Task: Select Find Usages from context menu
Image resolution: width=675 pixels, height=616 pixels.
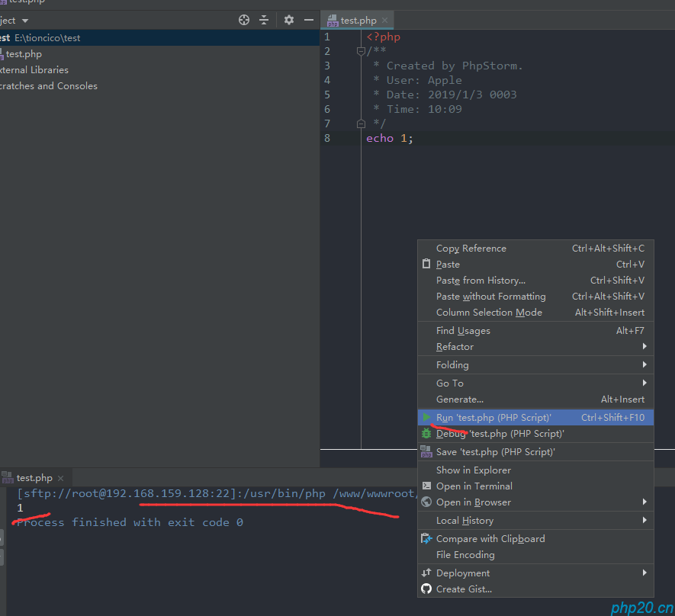Action: tap(463, 330)
